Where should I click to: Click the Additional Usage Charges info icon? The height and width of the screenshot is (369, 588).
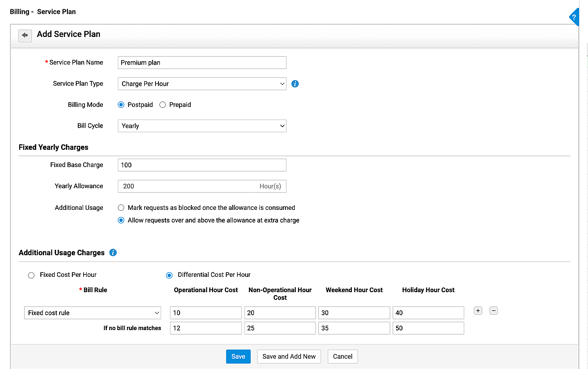point(113,253)
